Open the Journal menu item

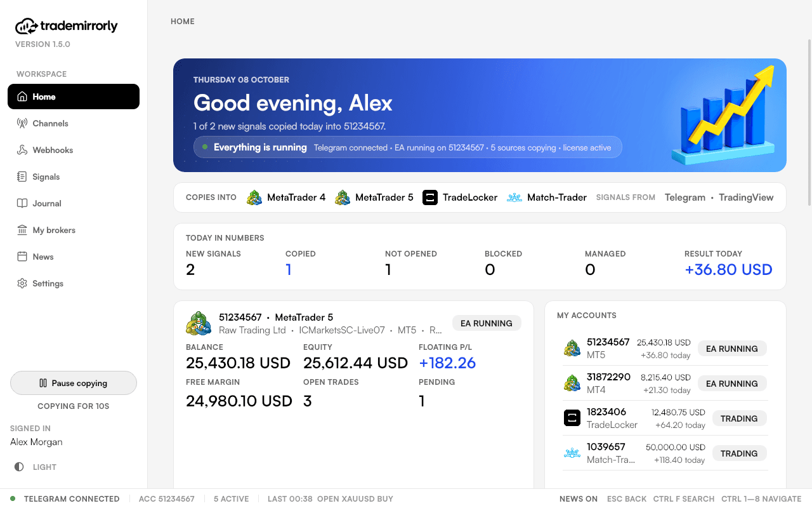pyautogui.click(x=74, y=203)
